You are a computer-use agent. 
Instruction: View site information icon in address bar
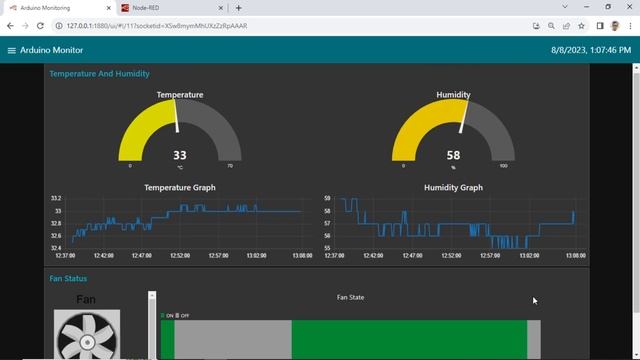pyautogui.click(x=59, y=26)
